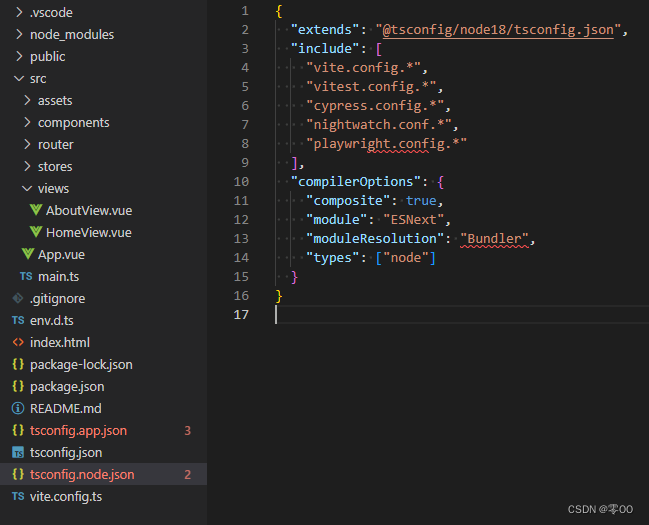This screenshot has height=525, width=649.
Task: Click the Vue icon beside AboutView.vue
Action: pyautogui.click(x=36, y=210)
